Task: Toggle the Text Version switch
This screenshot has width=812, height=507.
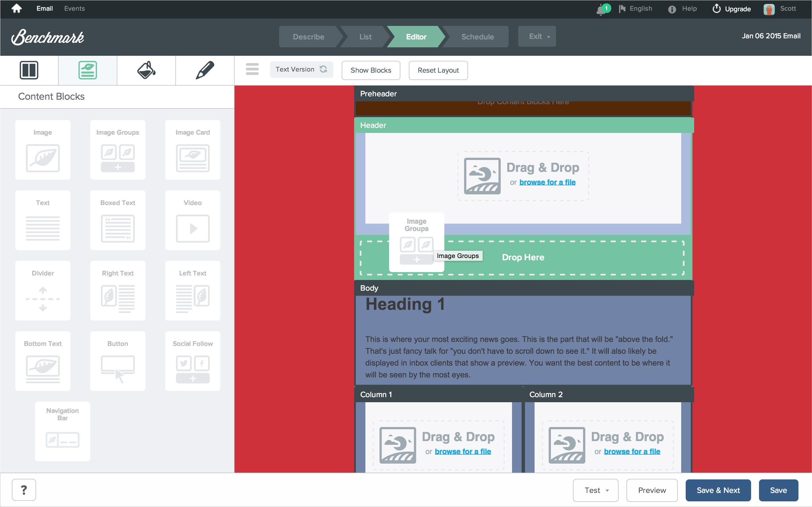Action: click(x=301, y=69)
